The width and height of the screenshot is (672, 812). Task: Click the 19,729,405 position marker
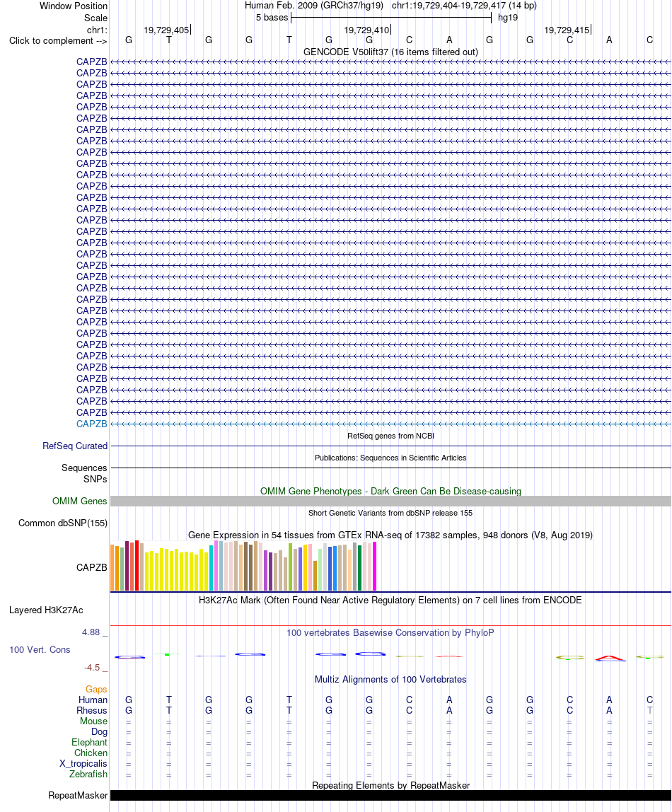167,30
